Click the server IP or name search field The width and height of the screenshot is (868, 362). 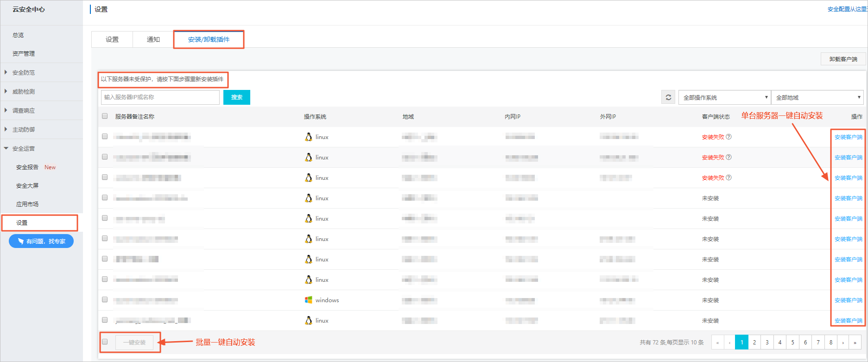pos(160,97)
